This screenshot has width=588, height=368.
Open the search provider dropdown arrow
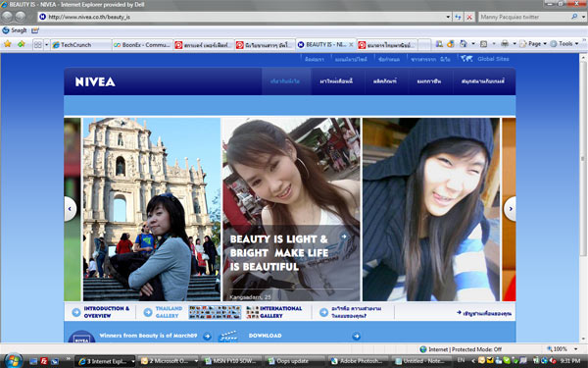pos(583,17)
